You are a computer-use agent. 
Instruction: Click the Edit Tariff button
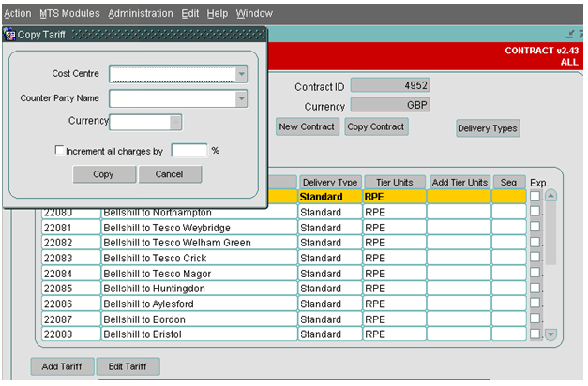click(128, 366)
